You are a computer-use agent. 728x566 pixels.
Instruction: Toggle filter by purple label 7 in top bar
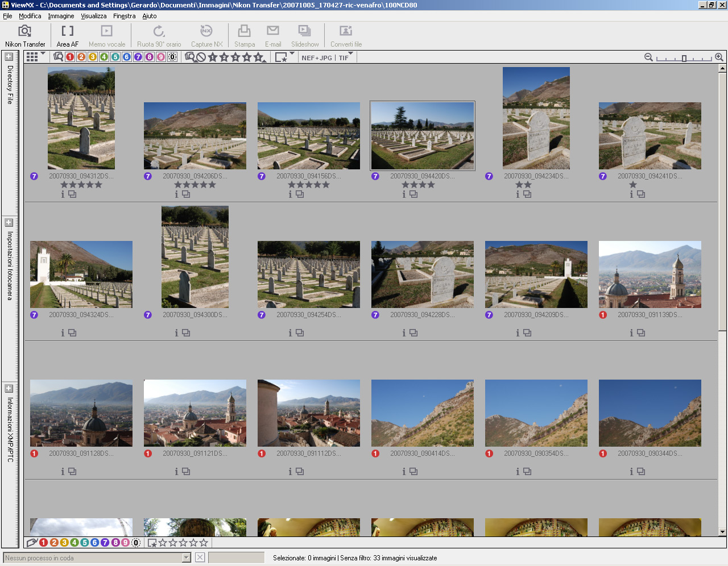coord(138,57)
